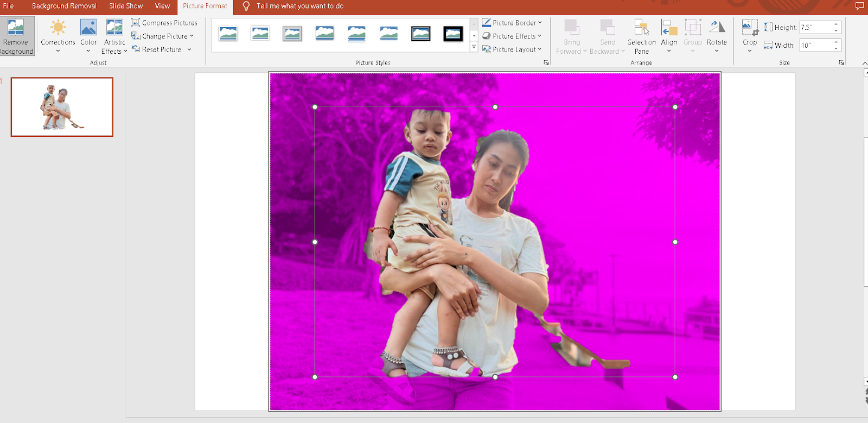
Task: Select slide 1 thumbnail in the slide panel
Action: [62, 107]
